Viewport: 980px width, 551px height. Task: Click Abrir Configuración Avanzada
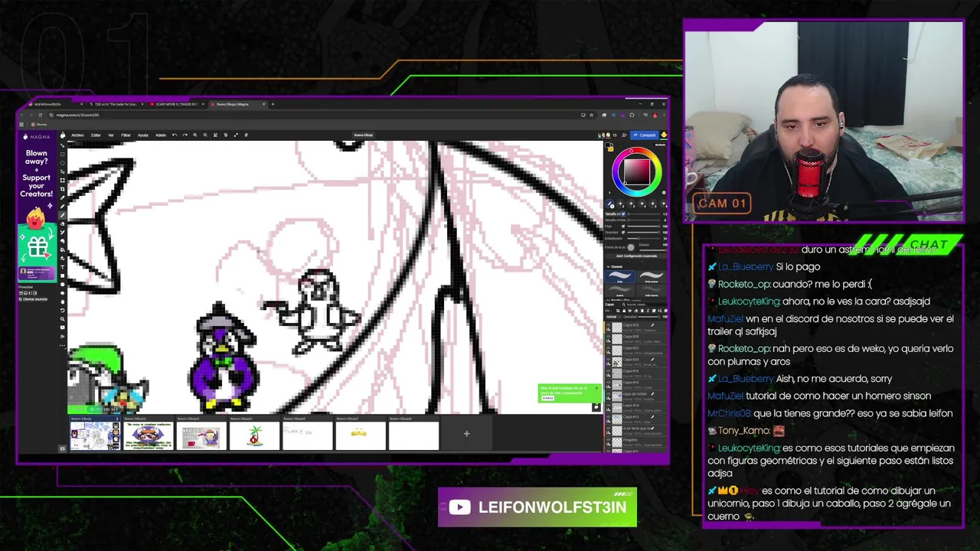point(636,256)
